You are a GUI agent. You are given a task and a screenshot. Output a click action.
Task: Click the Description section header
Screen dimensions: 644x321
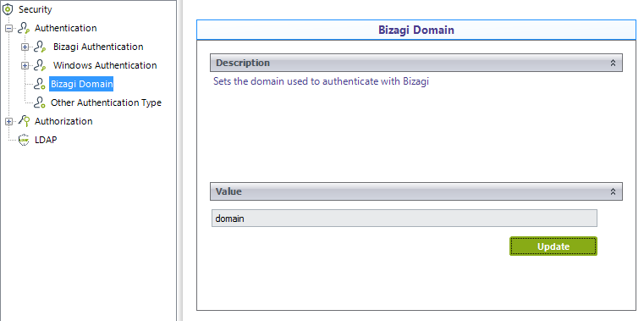[416, 63]
